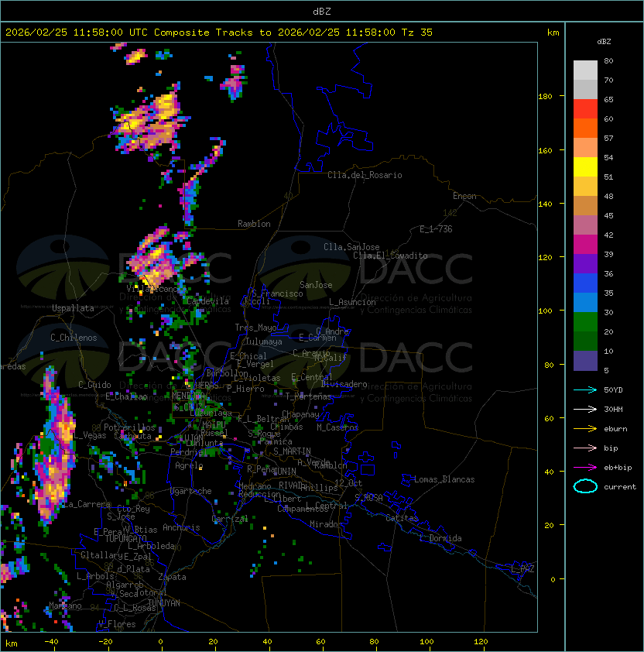Click the 'Ugarteche' map label
644x652 pixels.
(x=191, y=491)
